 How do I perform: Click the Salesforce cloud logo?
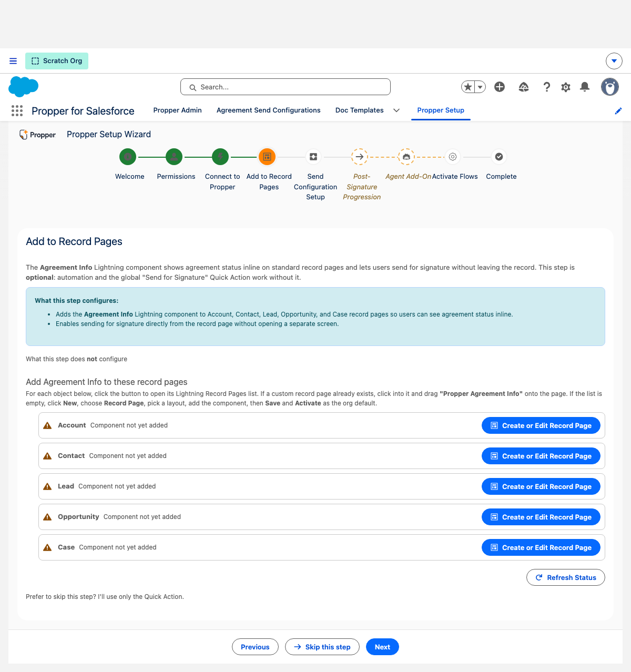[24, 87]
